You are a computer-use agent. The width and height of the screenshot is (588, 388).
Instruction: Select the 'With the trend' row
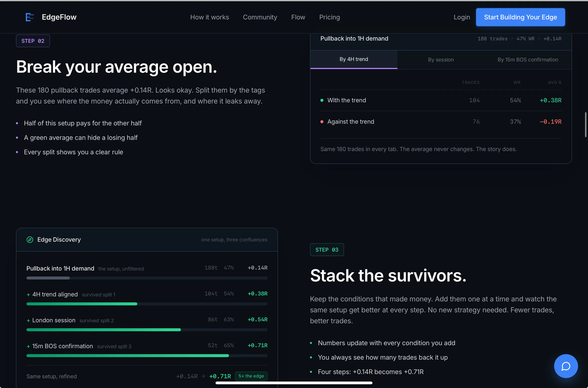[441, 100]
